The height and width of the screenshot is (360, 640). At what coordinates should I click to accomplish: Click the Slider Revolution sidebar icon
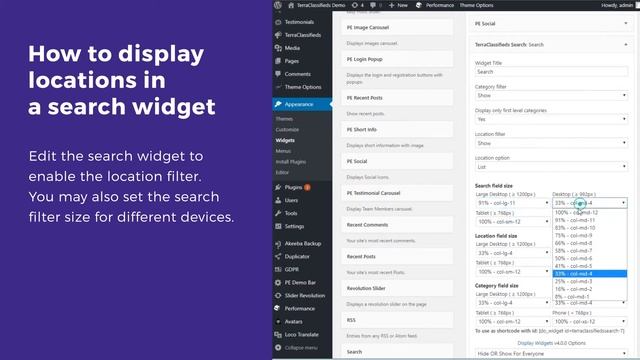[278, 296]
